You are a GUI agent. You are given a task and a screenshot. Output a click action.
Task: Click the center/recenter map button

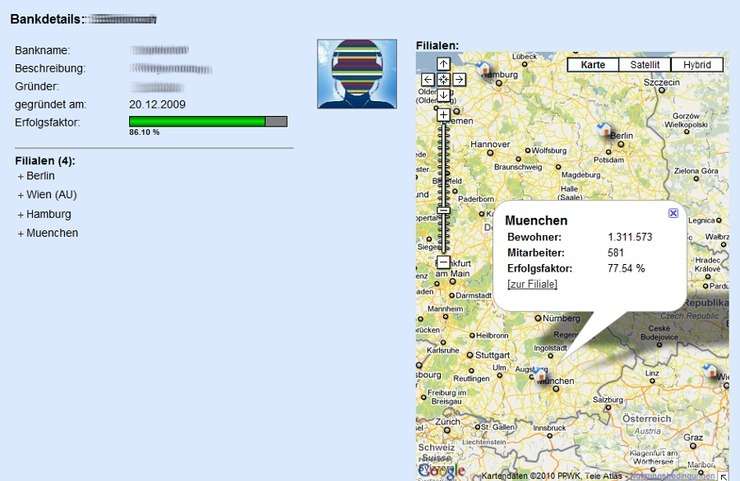(443, 79)
